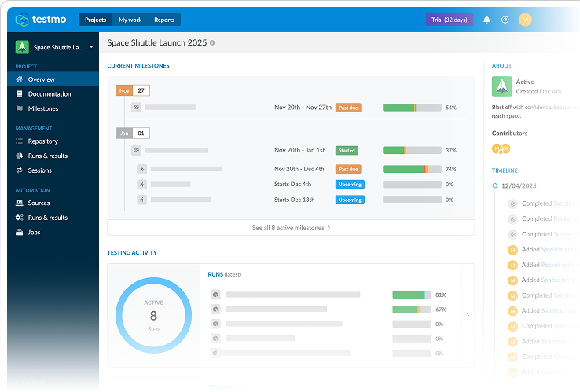Viewport: 580px width, 392px height.
Task: Open Repository under Management
Action: 42,141
